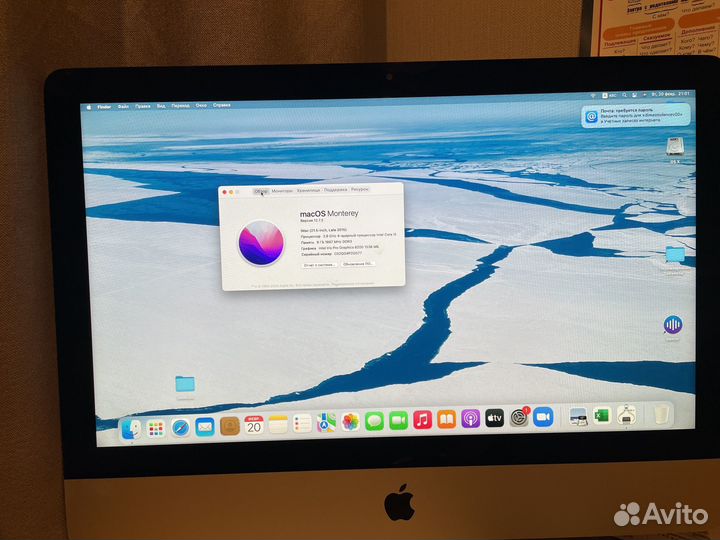This screenshot has width=720, height=540.
Task: Open the Apple menu
Action: coord(89,107)
